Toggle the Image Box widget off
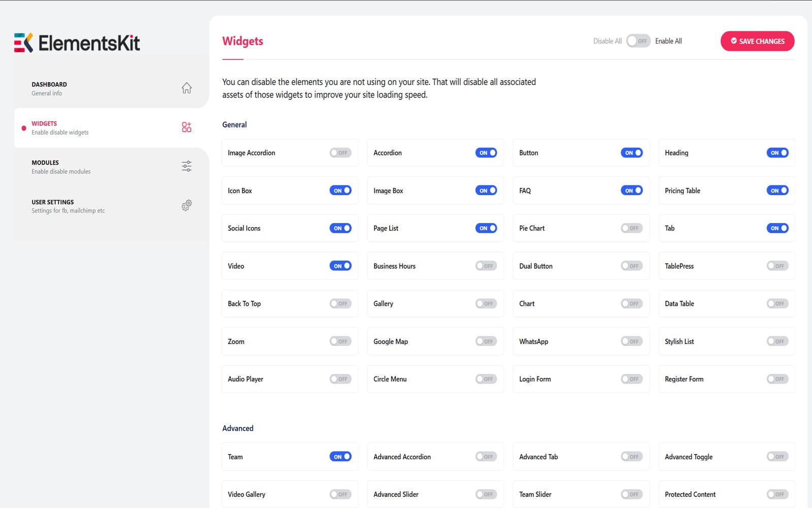This screenshot has width=812, height=508. point(486,190)
